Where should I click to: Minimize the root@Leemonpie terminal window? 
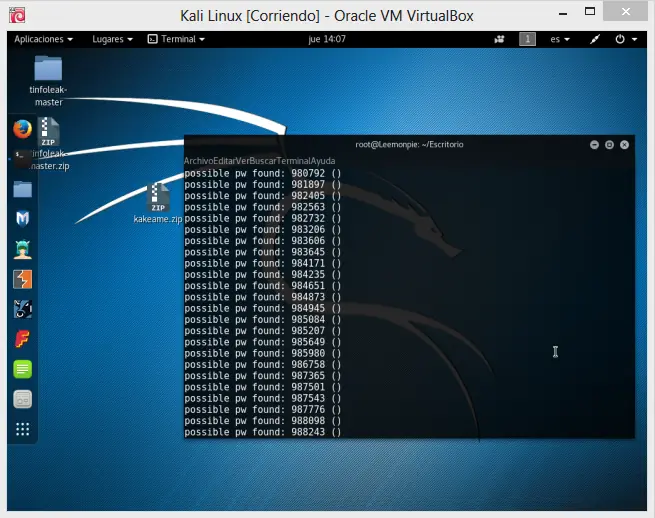[594, 145]
